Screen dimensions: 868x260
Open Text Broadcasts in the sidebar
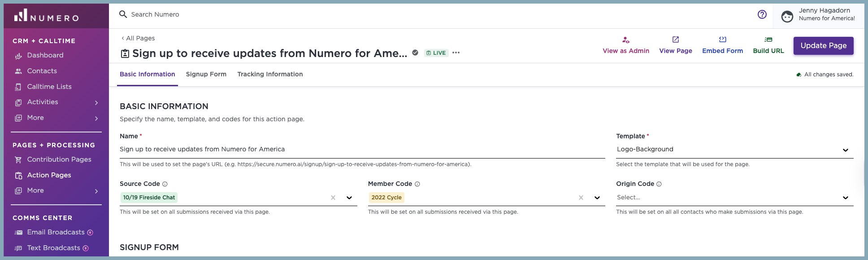click(x=54, y=248)
